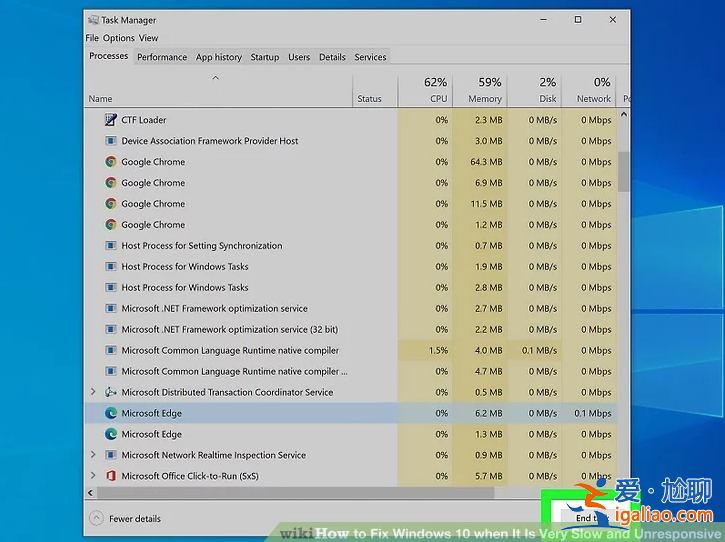Image resolution: width=725 pixels, height=542 pixels.
Task: Select 'Microsoft .NET Framework optimization service (32 bit)' text
Action: 230,329
